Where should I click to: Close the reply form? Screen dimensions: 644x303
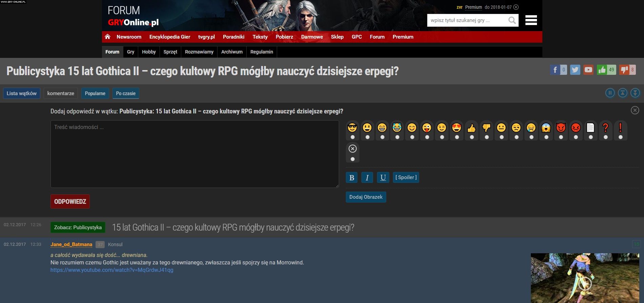[x=635, y=110]
